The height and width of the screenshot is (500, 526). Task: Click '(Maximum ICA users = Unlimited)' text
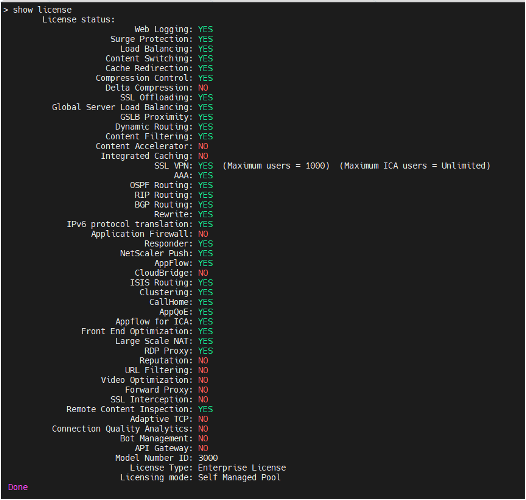tap(415, 166)
